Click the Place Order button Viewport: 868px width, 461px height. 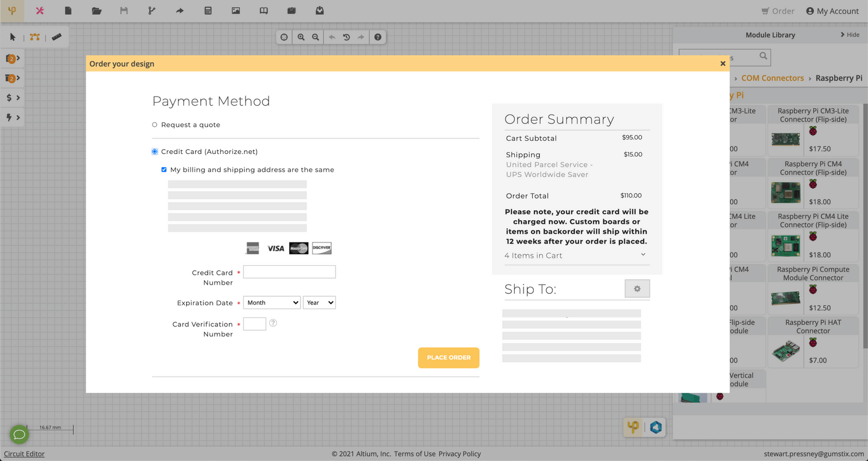(449, 358)
